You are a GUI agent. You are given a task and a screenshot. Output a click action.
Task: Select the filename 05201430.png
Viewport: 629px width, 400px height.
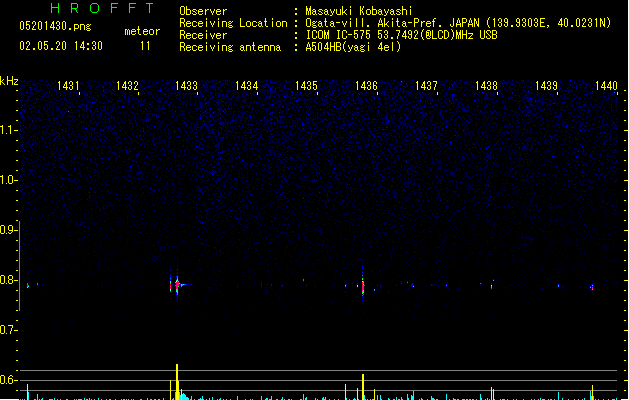(x=55, y=26)
